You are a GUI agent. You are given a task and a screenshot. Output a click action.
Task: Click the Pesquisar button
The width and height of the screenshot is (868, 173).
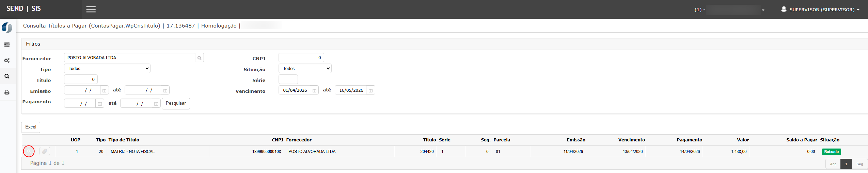pos(176,103)
